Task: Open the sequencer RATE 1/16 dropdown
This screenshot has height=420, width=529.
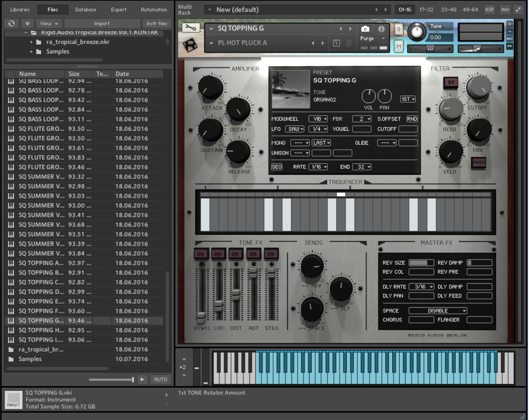Action: tap(318, 167)
